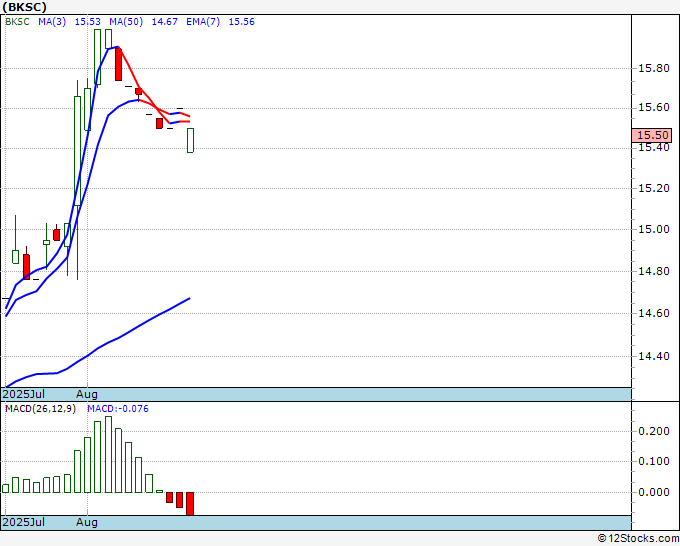This screenshot has height=546, width=680.
Task: Click the highlighted current price 15.50
Action: 652,135
